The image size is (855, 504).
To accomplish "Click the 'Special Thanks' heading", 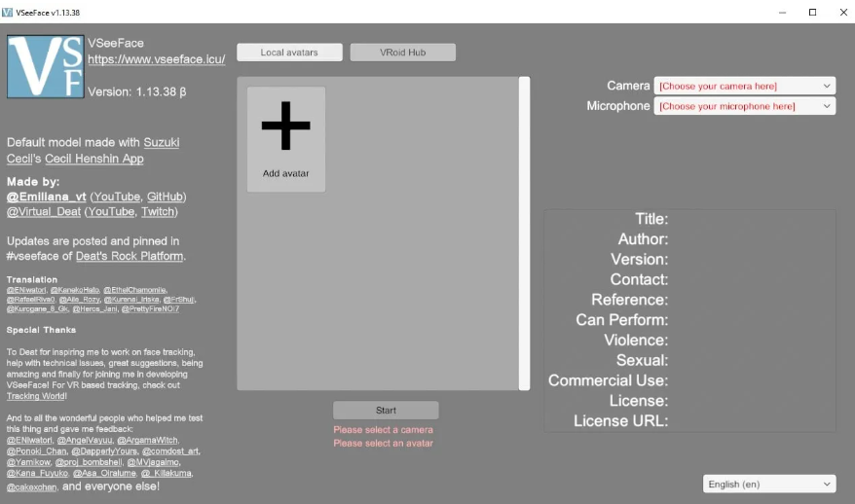I will (x=41, y=330).
